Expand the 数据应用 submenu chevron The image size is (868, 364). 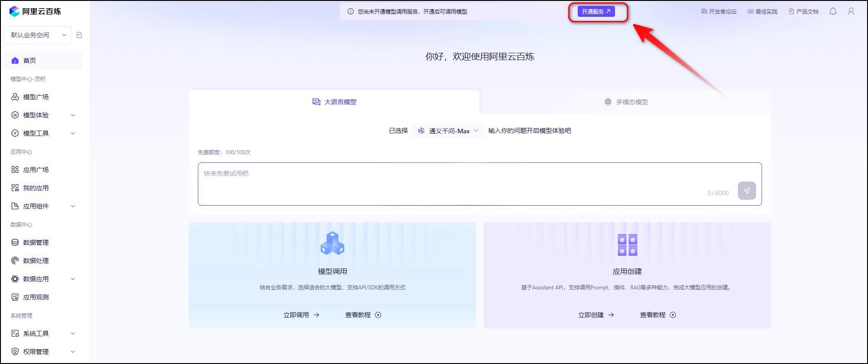73,279
